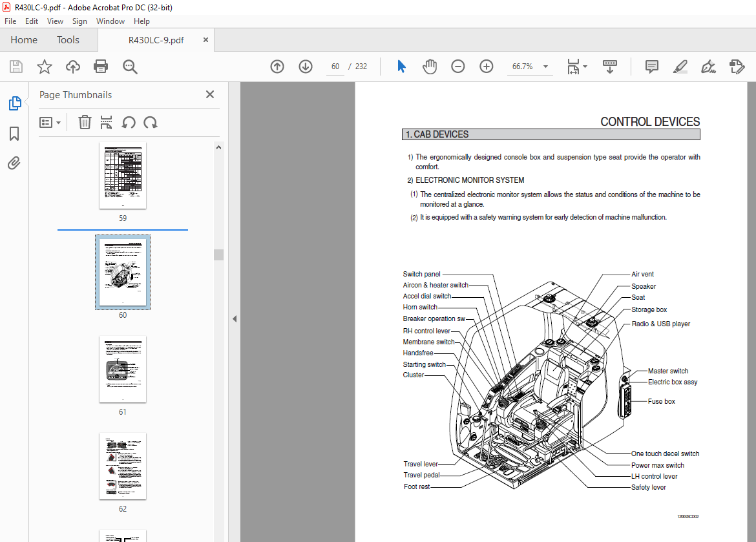Click the print pages thumbnail icon
Screen dimensions: 756x542
coord(106,123)
